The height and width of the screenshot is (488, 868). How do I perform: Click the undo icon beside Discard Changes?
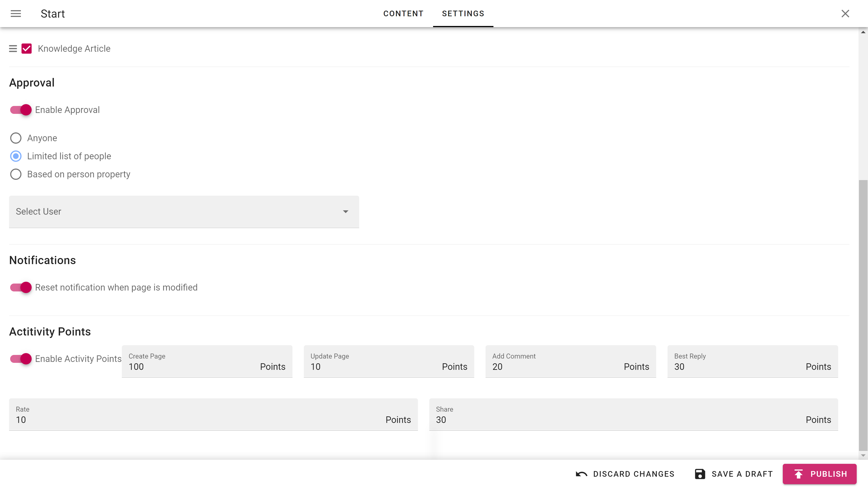coord(581,474)
